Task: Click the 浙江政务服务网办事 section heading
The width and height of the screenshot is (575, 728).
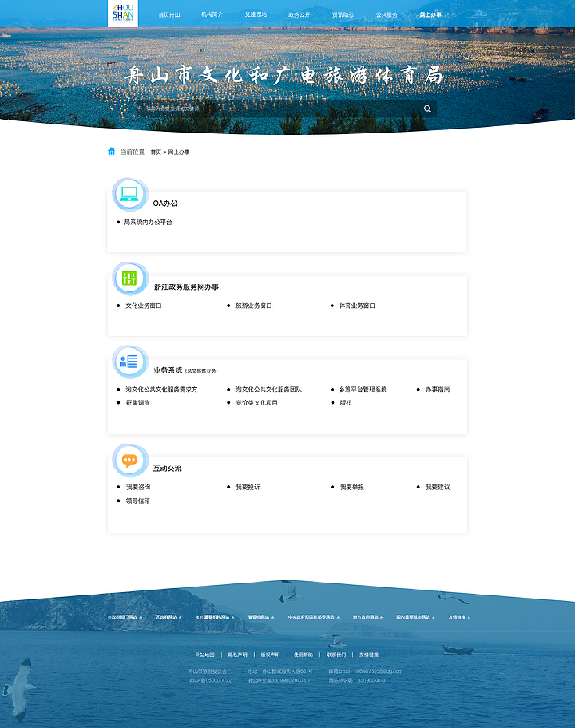Action: point(186,287)
